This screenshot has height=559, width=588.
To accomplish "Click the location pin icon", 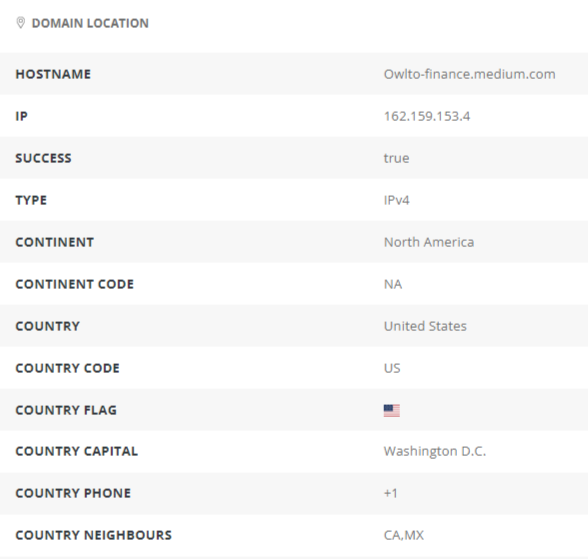I will point(21,23).
